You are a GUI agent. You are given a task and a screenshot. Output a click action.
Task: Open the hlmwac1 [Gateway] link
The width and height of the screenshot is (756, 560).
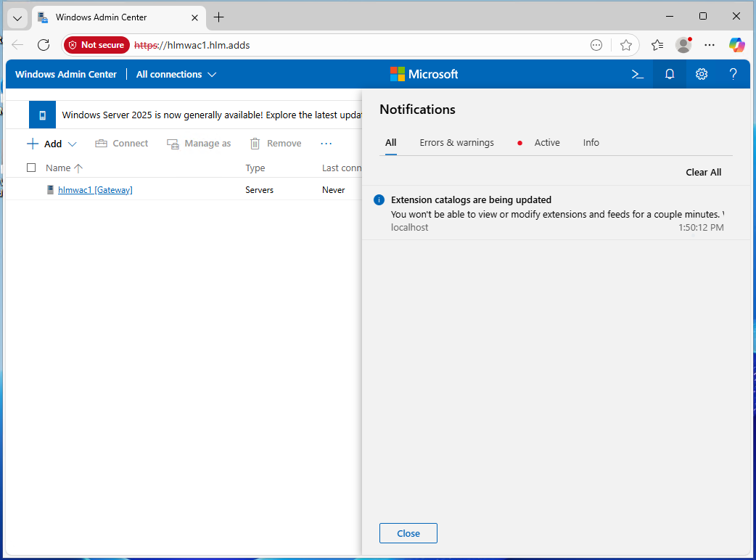pos(95,190)
